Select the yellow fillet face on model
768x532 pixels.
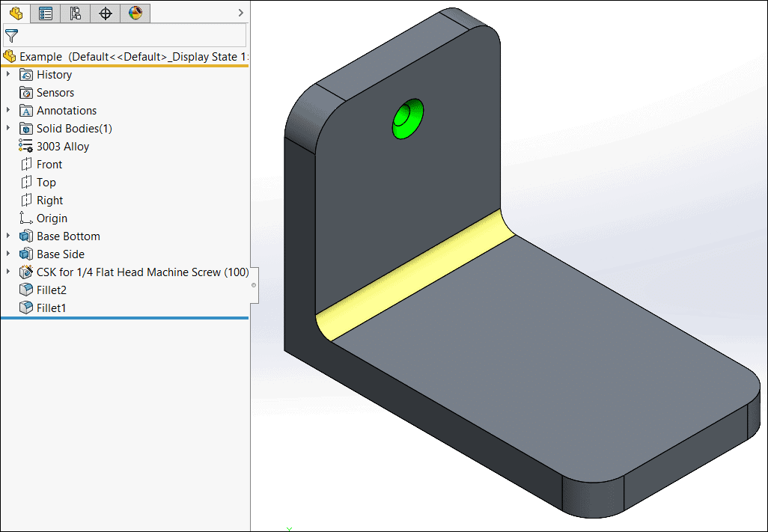point(416,274)
